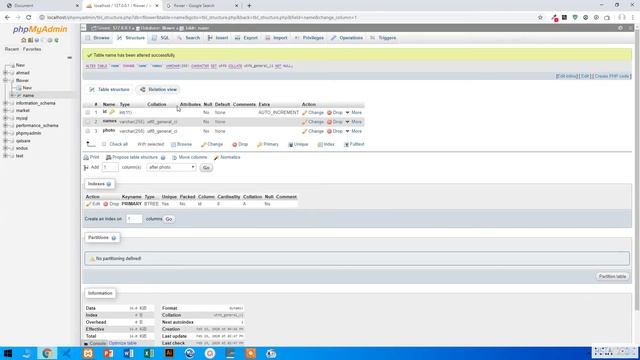Tick the checkbox for photo column
The width and height of the screenshot is (640, 360).
[87, 131]
